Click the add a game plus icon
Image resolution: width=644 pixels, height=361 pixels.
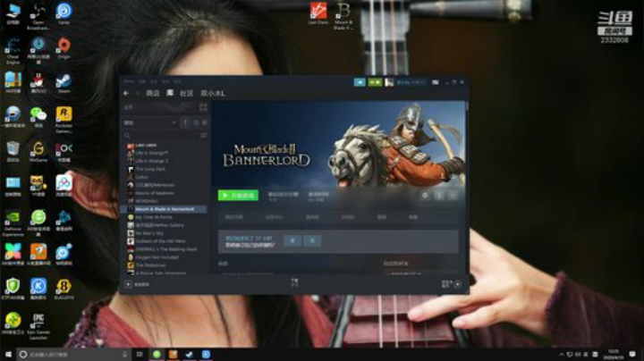128,284
